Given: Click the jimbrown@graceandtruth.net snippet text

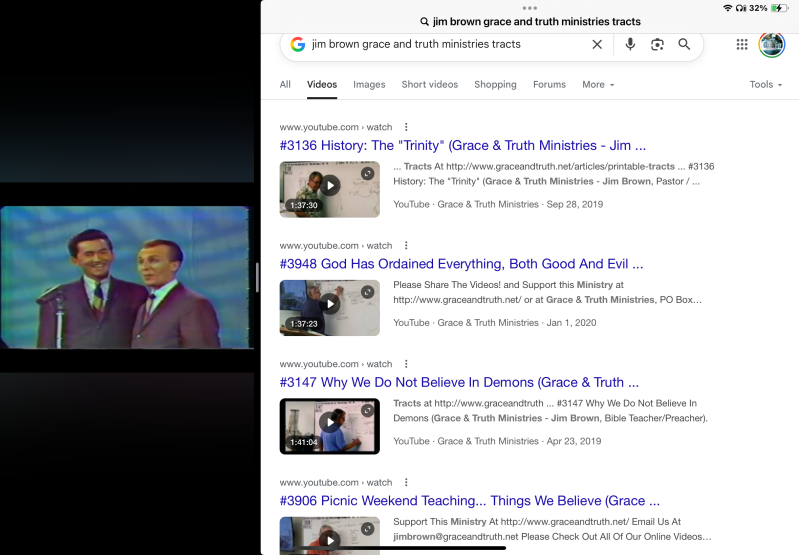Looking at the screenshot, I should 456,537.
